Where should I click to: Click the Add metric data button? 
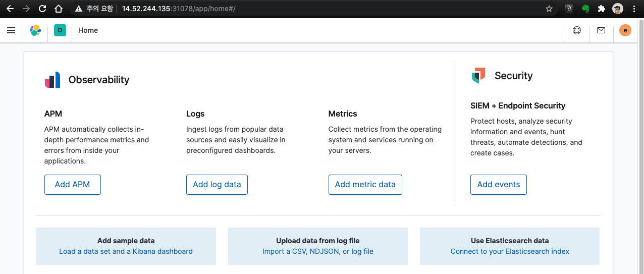[365, 185]
